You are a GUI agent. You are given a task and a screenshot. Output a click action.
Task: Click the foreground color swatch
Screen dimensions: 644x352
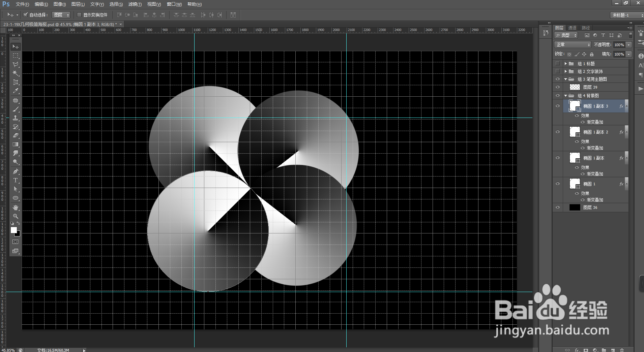[x=13, y=230]
